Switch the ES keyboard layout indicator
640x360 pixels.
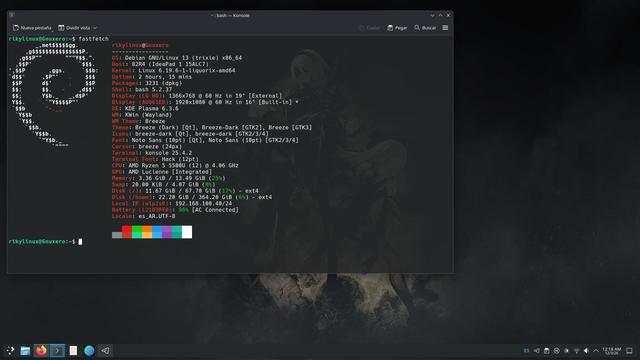click(x=527, y=351)
